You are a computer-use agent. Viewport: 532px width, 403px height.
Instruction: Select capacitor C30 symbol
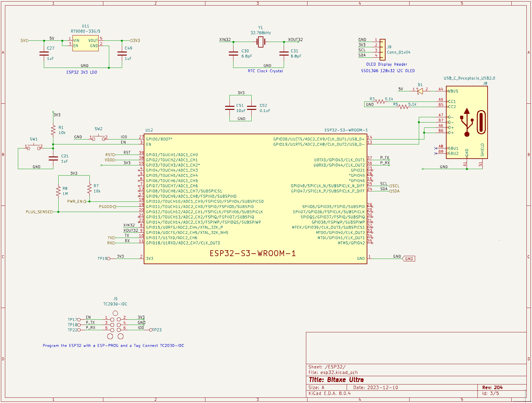pos(233,53)
